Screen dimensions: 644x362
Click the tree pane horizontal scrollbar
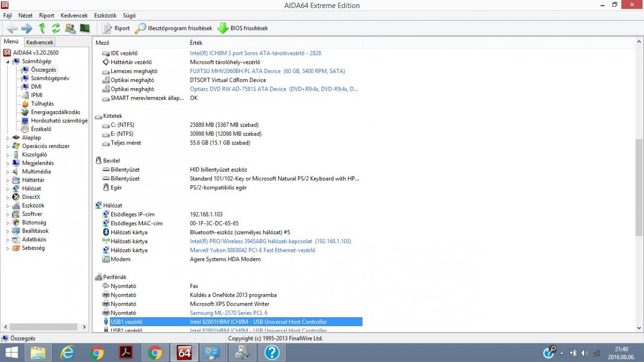pyautogui.click(x=44, y=327)
